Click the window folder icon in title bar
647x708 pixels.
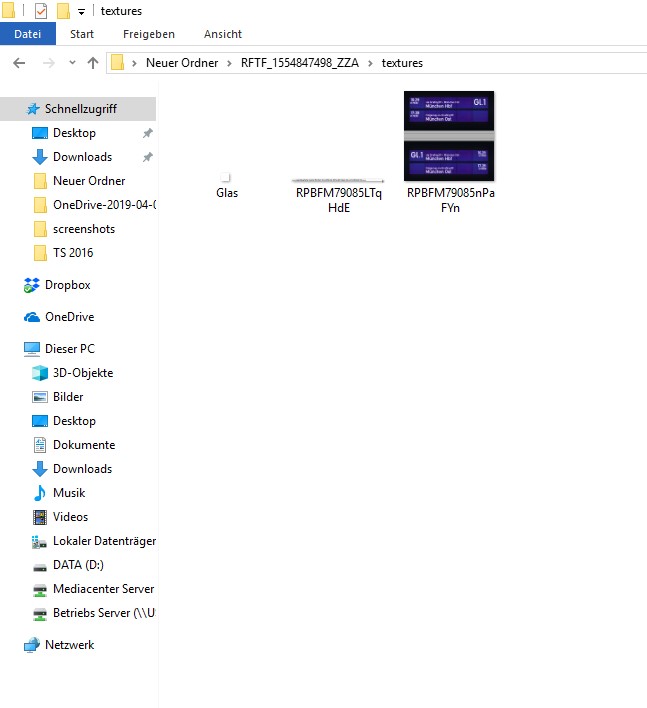pyautogui.click(x=8, y=11)
